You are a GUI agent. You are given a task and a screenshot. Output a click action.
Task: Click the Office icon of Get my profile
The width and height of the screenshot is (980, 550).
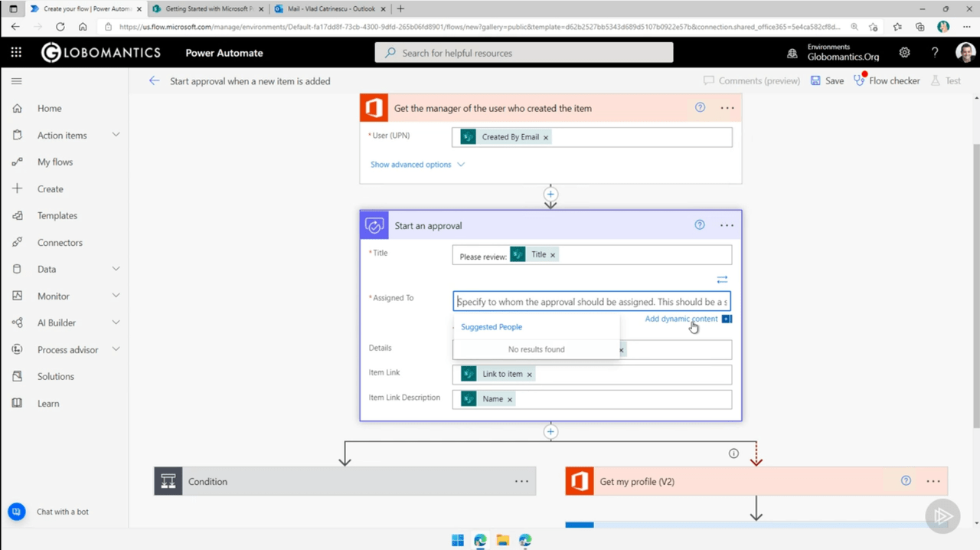coord(580,481)
